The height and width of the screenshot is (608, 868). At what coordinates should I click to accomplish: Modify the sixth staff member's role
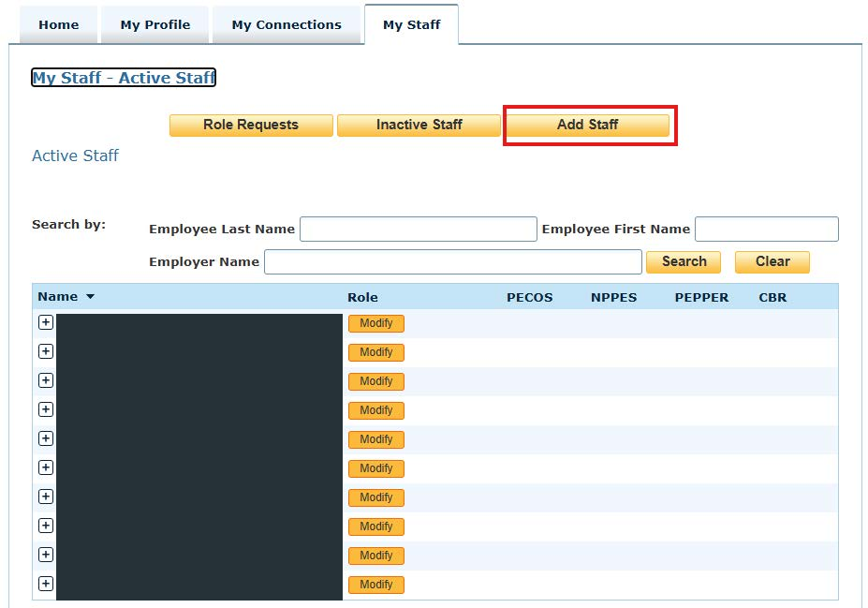point(376,468)
